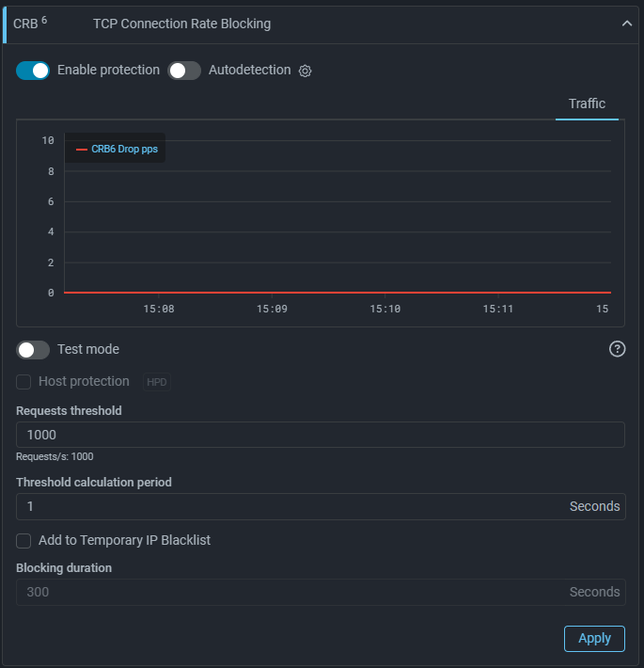Select the Blocking duration input field

pos(291,592)
